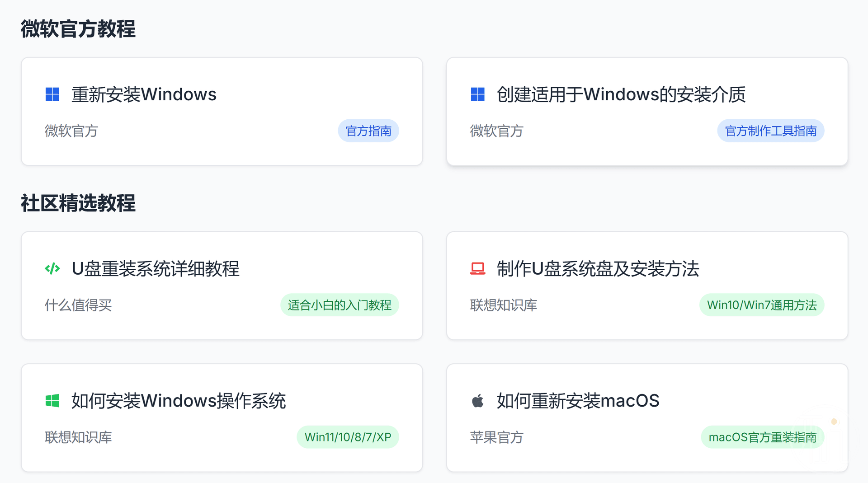
Task: Click Windows logo icon beside 创建适用于Windows的安装介质
Action: click(x=477, y=94)
